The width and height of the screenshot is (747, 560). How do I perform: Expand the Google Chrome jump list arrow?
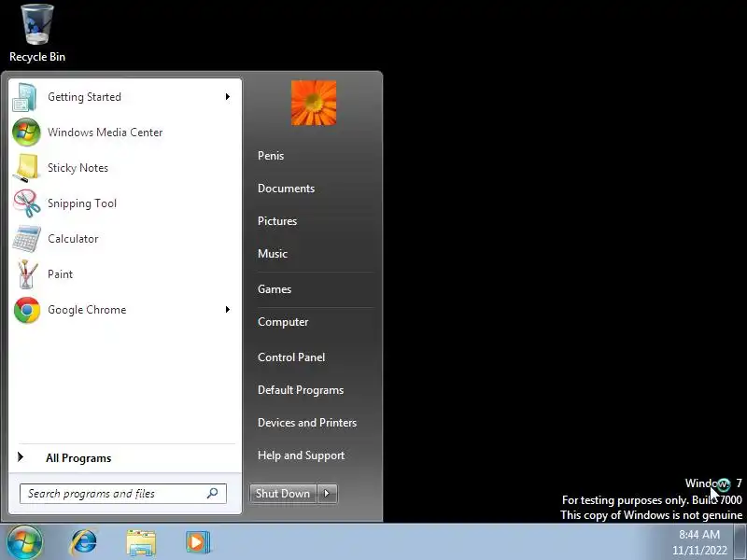227,310
